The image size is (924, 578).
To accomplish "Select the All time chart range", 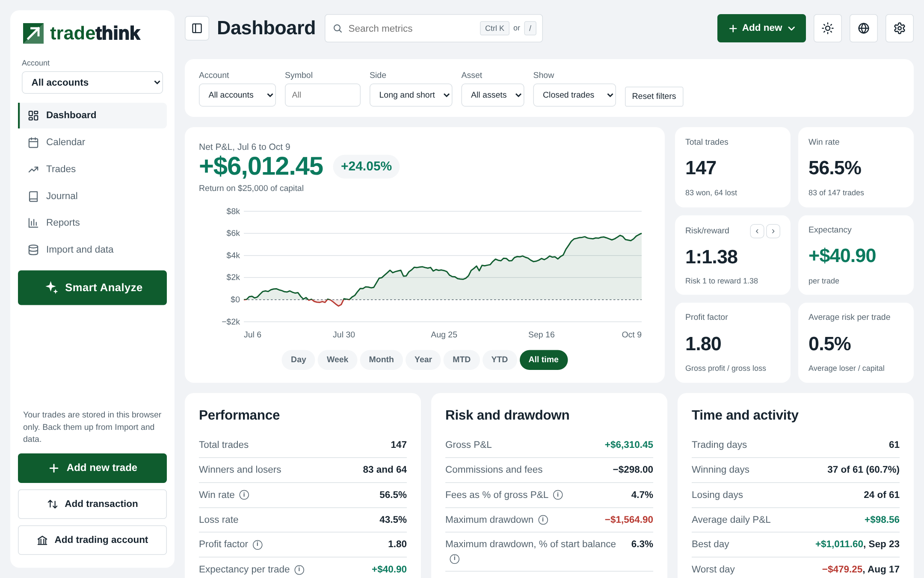I will click(x=544, y=360).
